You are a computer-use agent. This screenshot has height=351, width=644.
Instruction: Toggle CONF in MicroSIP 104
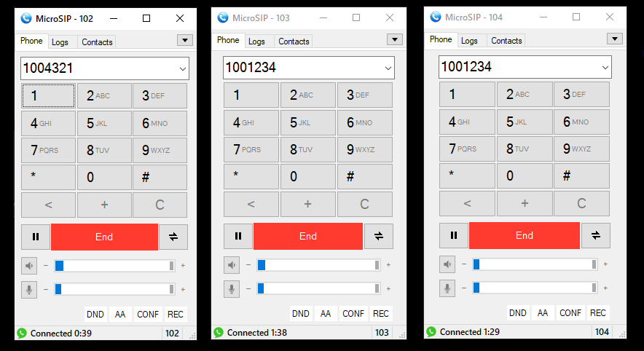[570, 312]
